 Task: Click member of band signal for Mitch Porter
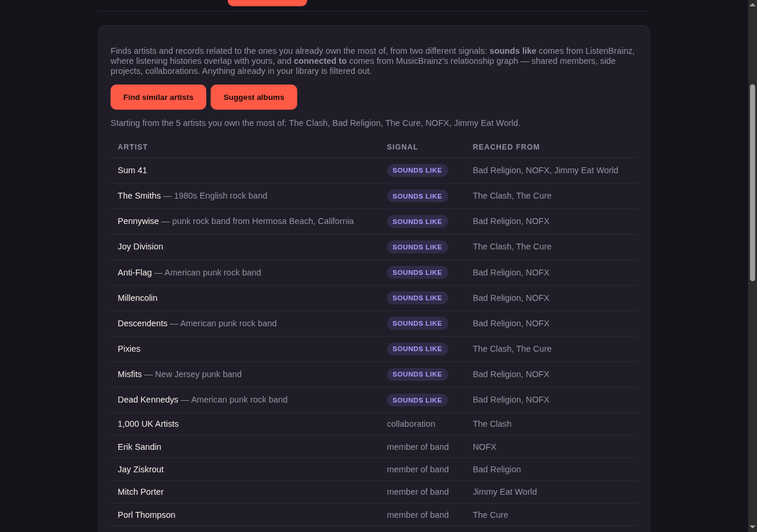click(x=418, y=492)
